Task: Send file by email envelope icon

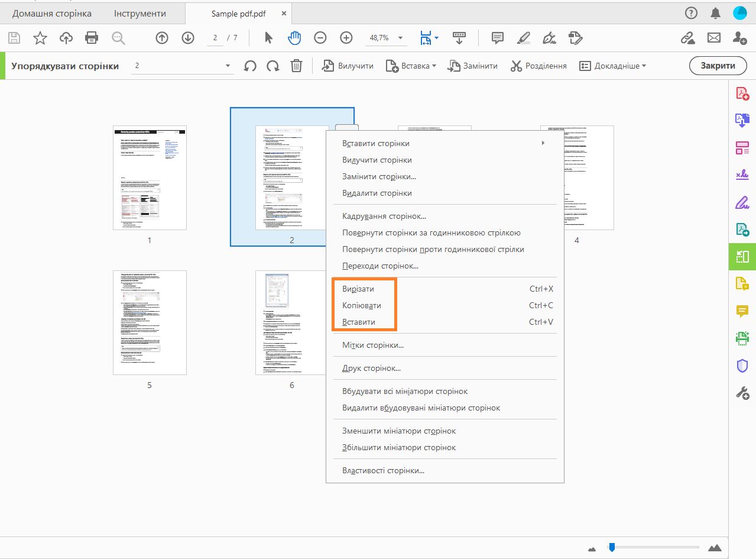Action: click(714, 38)
